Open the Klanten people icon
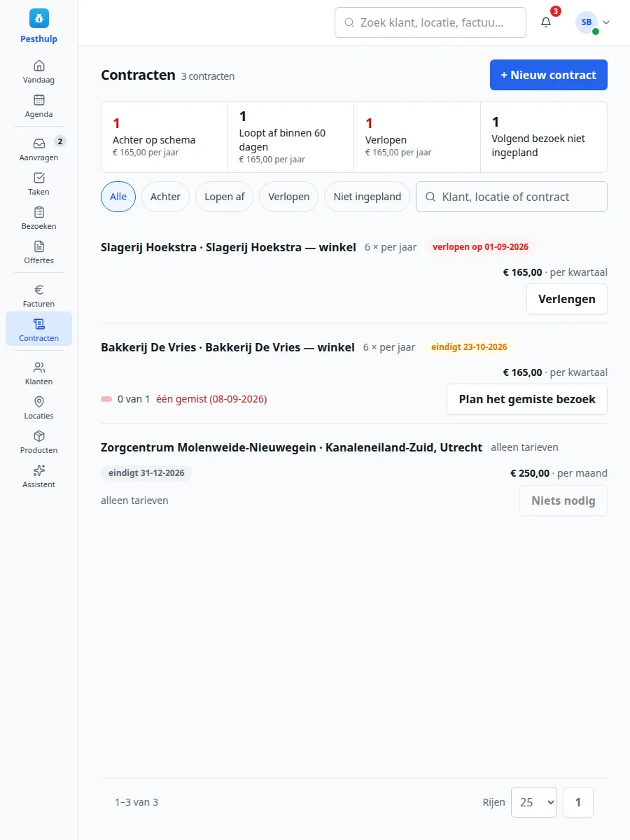This screenshot has height=840, width=630. [x=39, y=367]
